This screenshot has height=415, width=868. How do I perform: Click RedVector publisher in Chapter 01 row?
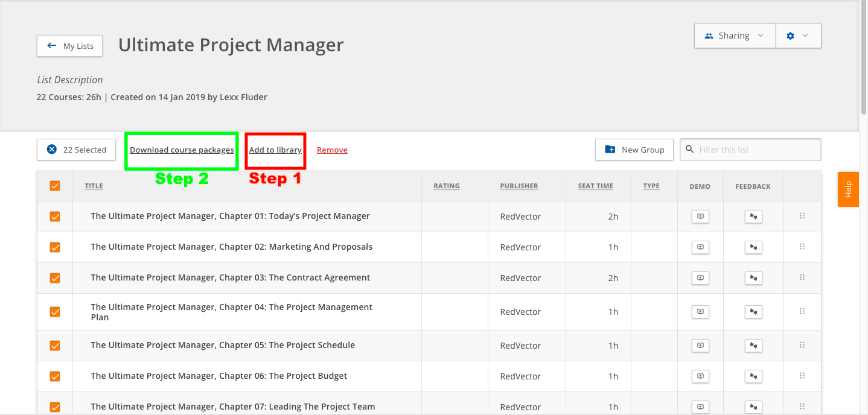pos(520,217)
